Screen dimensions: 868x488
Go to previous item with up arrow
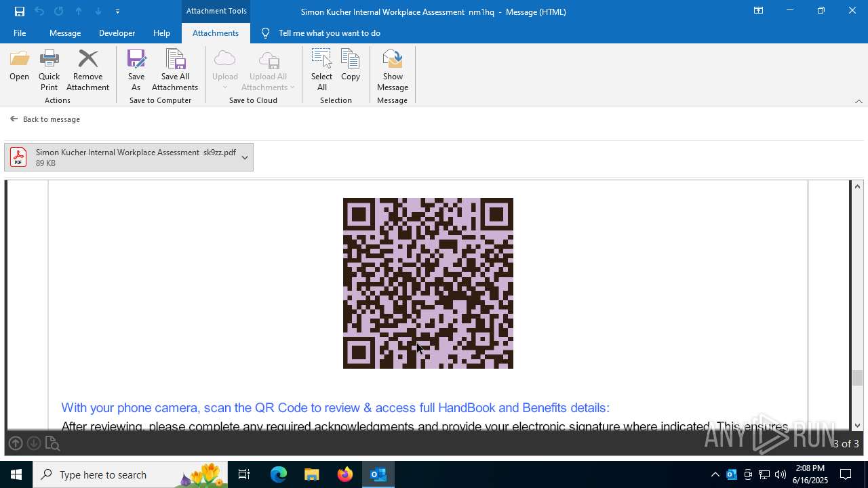pyautogui.click(x=79, y=12)
